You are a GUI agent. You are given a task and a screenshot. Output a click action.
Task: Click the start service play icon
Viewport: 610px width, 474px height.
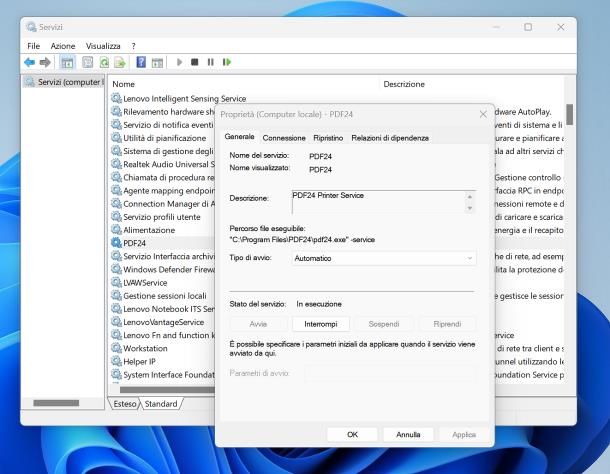point(179,62)
